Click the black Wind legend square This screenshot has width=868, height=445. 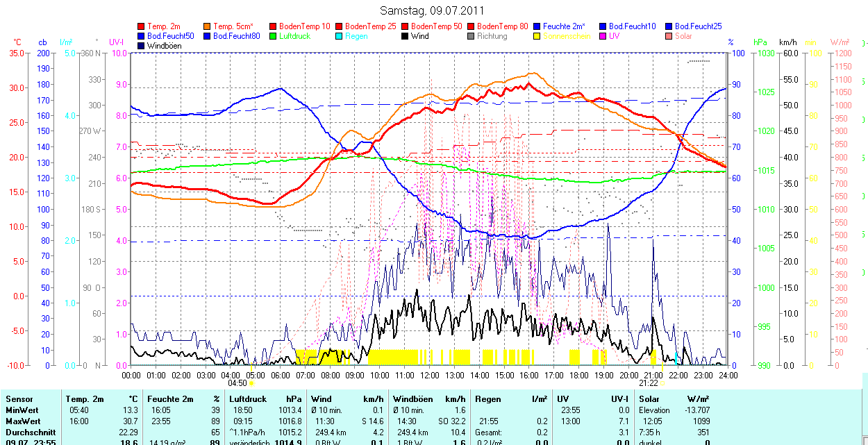click(x=405, y=36)
